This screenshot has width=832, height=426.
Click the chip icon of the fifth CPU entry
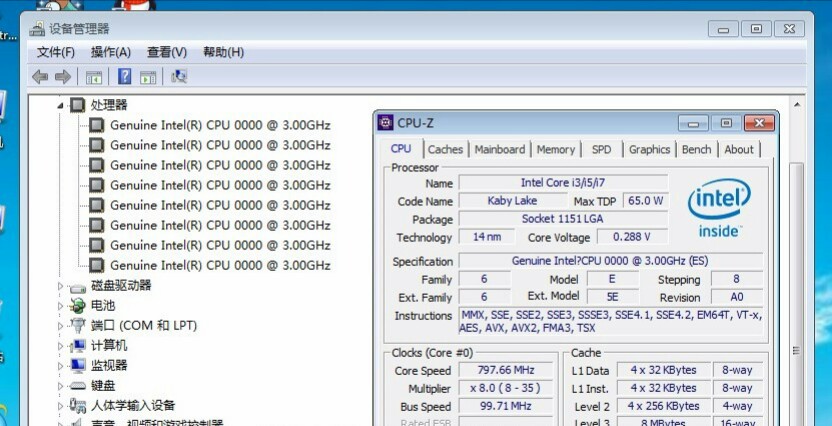pos(96,205)
